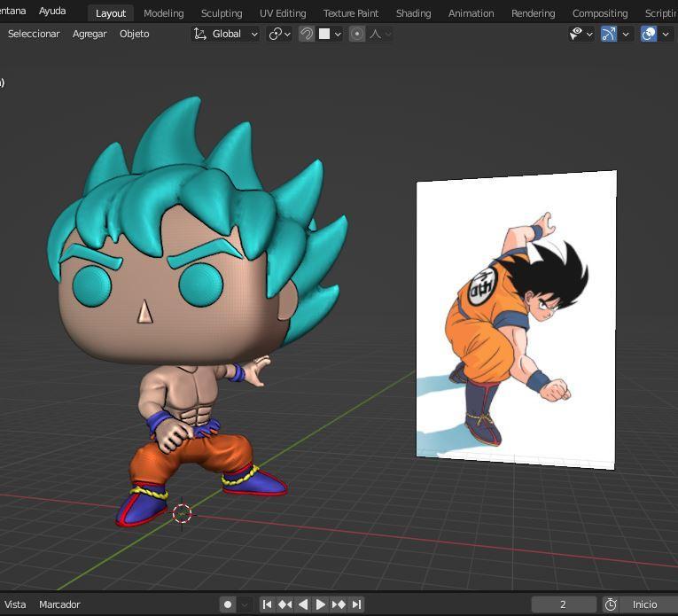This screenshot has height=616, width=678.
Task: Click the snap increment square icon
Action: [x=324, y=34]
